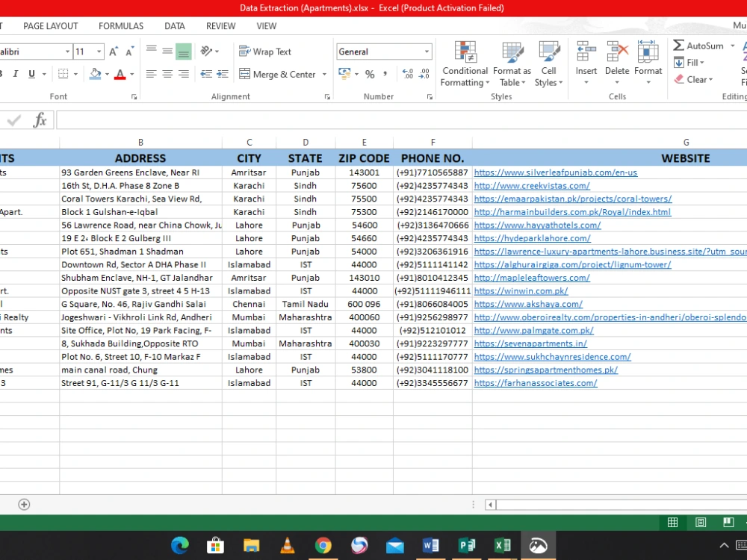Add a new sheet with plus icon

[24, 504]
